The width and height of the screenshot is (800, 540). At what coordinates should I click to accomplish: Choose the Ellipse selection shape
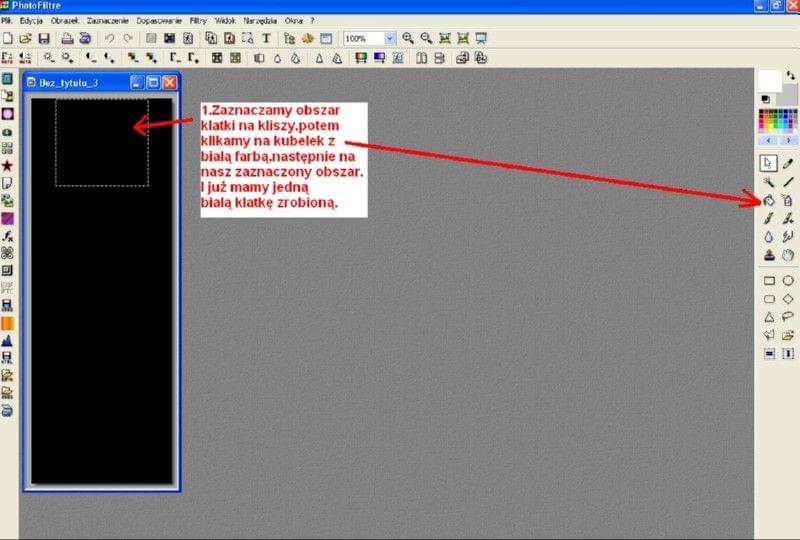788,281
